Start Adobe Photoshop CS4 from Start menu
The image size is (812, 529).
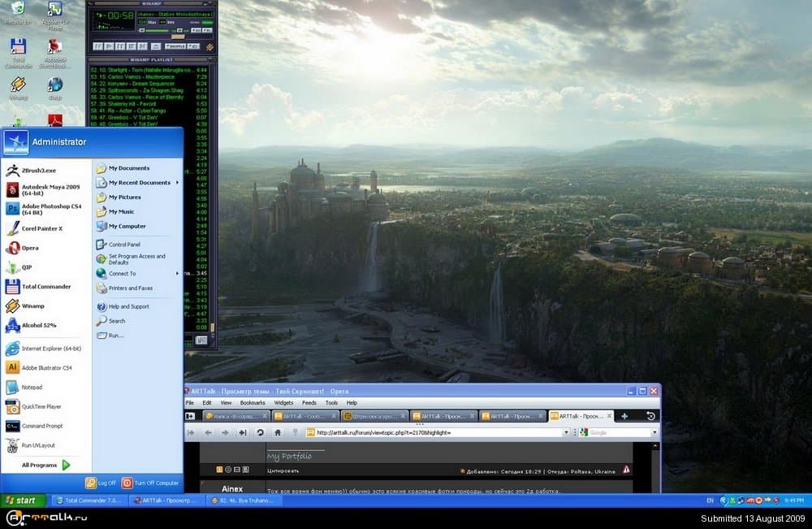pos(44,209)
